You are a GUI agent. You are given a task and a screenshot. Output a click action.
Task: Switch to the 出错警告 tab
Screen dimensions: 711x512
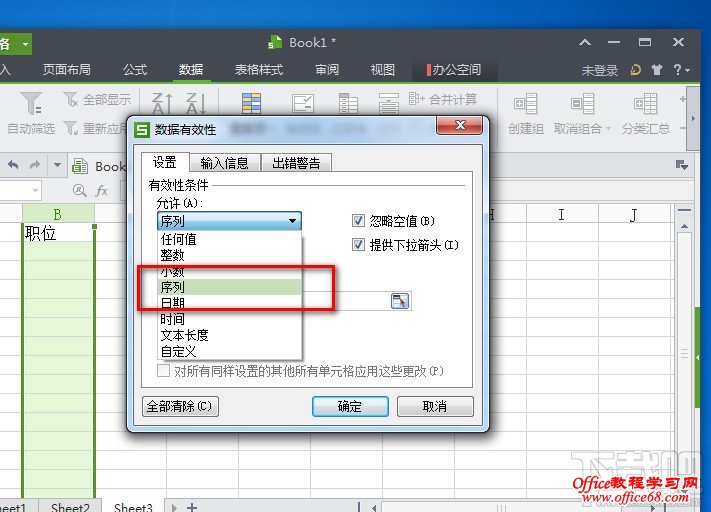click(x=297, y=163)
